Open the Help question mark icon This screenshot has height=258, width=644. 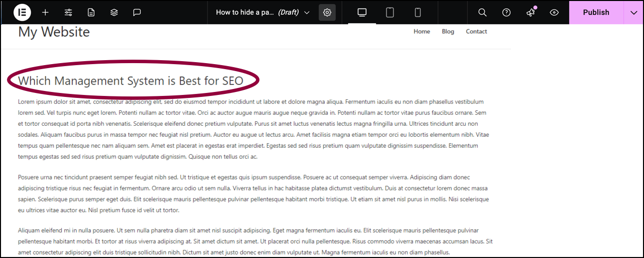click(x=507, y=12)
